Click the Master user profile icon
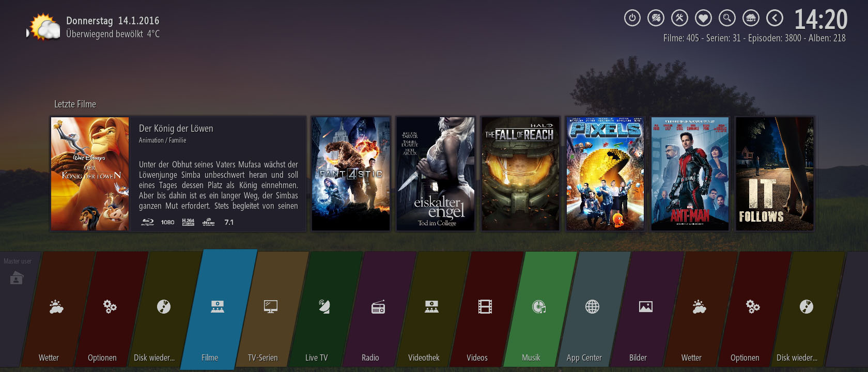 (17, 278)
